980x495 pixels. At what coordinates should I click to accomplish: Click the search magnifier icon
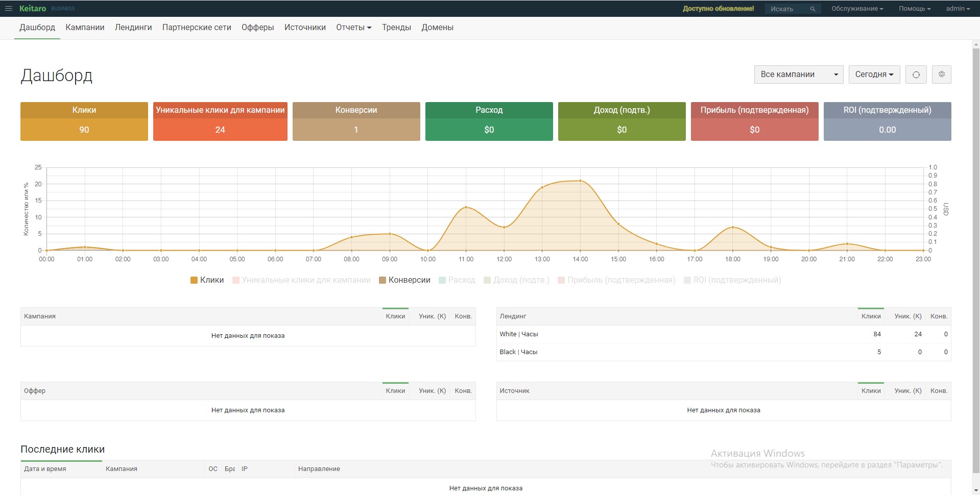coord(812,9)
